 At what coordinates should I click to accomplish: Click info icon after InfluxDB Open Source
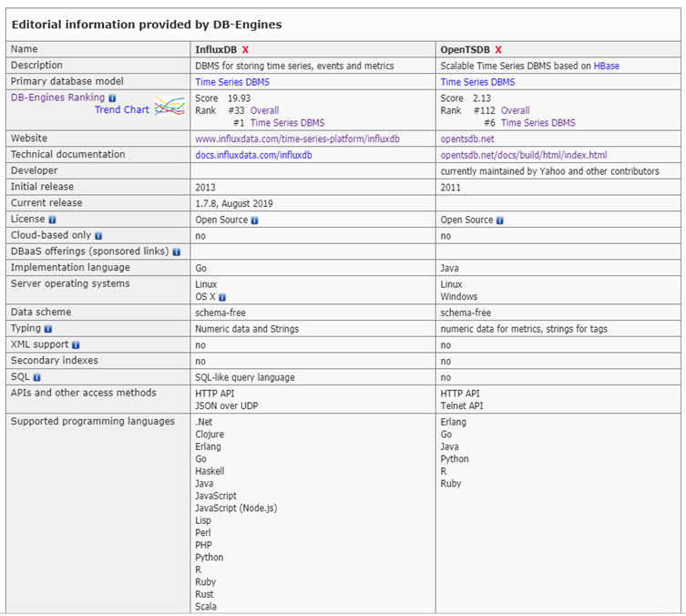point(254,221)
